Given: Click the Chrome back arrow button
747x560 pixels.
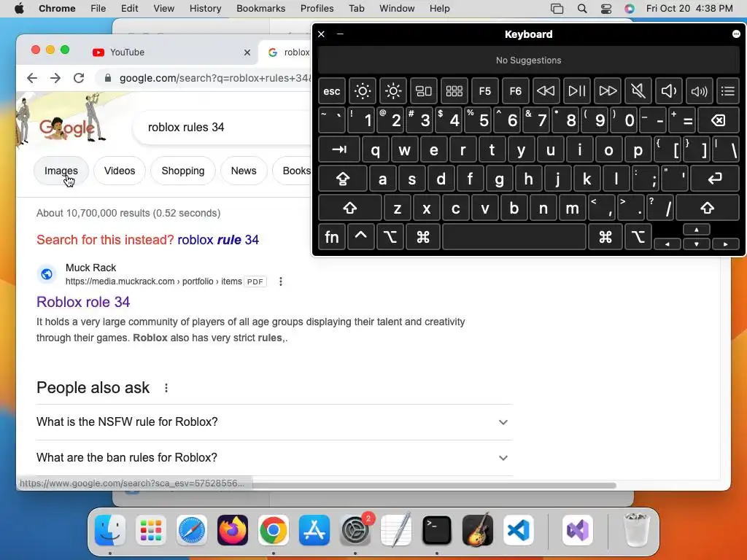Looking at the screenshot, I should [x=32, y=78].
